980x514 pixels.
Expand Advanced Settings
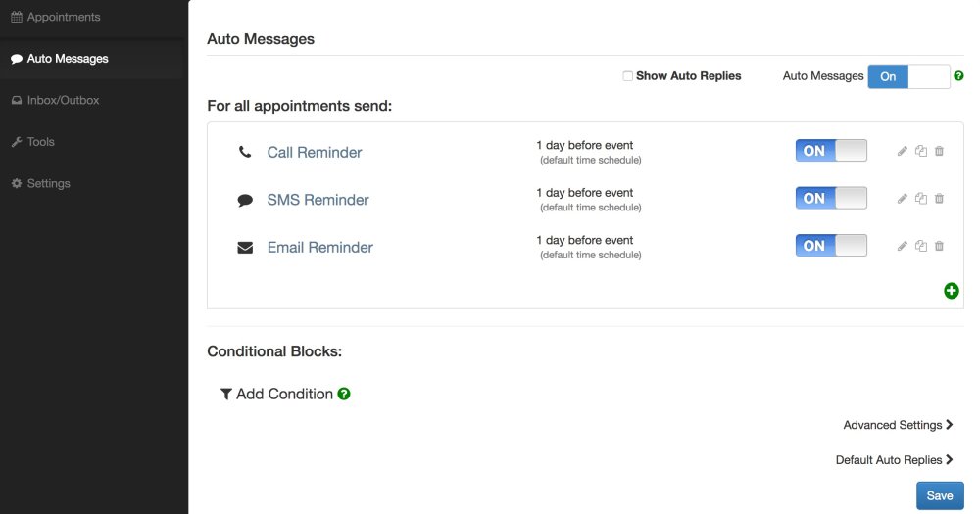pos(898,425)
